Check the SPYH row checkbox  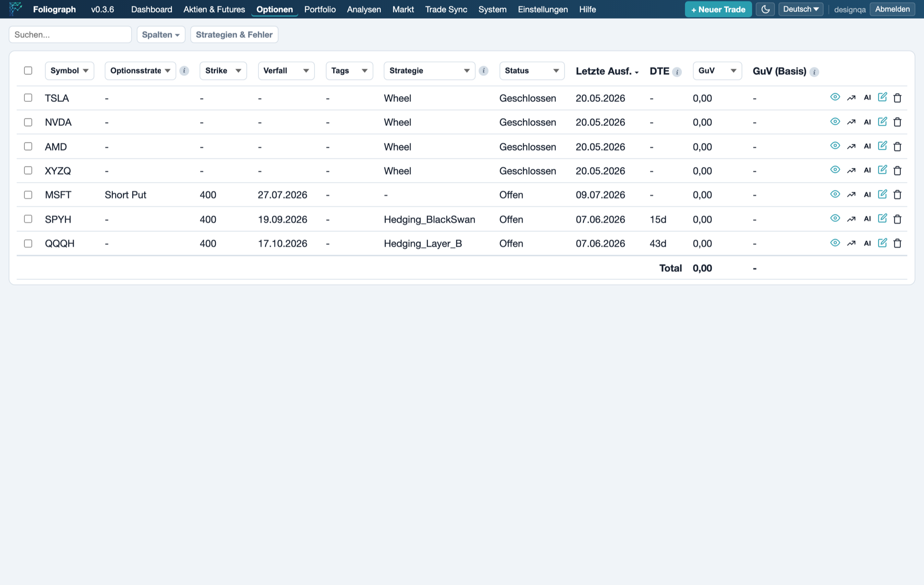(28, 219)
